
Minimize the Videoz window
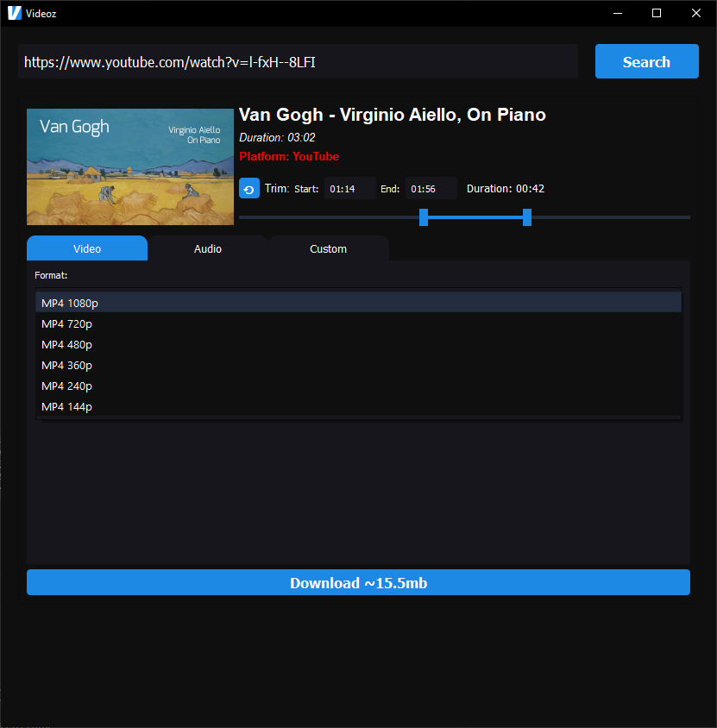pyautogui.click(x=618, y=13)
